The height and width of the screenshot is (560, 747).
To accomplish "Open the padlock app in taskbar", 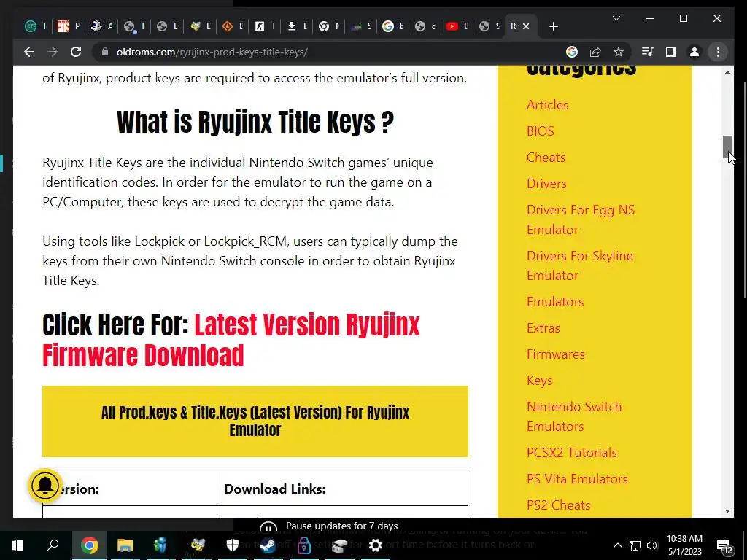I will tap(304, 545).
